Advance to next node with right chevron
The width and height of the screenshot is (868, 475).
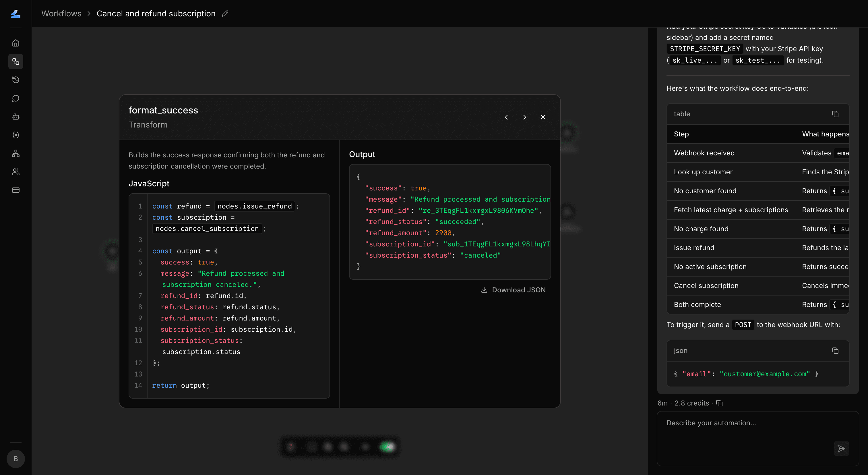(x=525, y=117)
